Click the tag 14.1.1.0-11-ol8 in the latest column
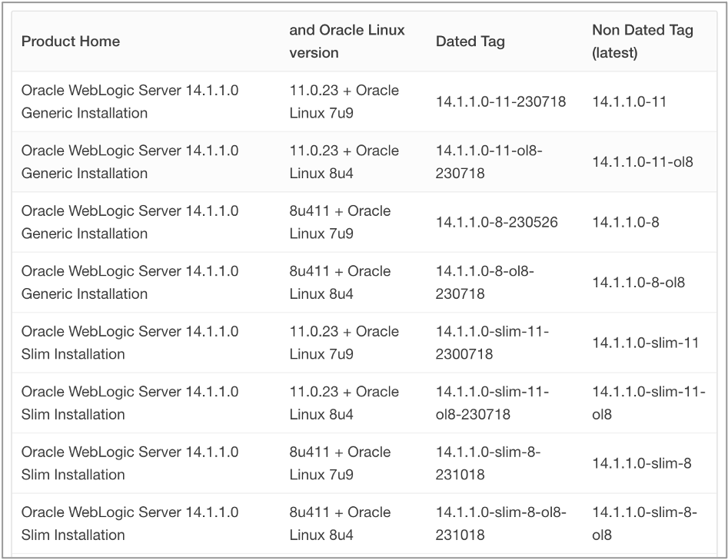Image resolution: width=728 pixels, height=560 pixels. point(643,162)
